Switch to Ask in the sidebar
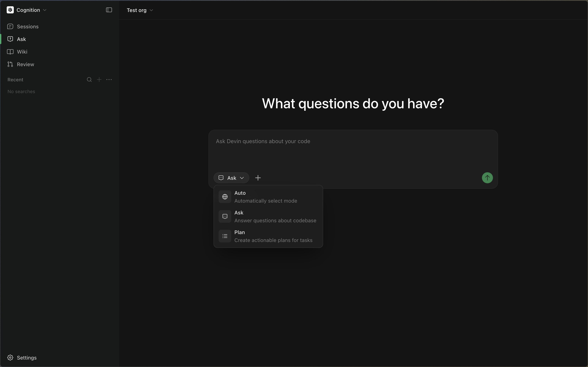The width and height of the screenshot is (588, 367). [x=21, y=39]
